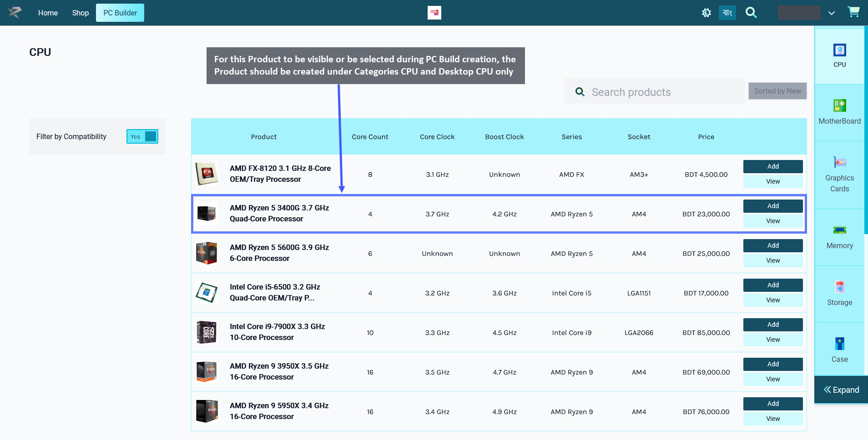Select Graphics Cards icon in sidebar
The image size is (868, 440).
[x=839, y=162]
